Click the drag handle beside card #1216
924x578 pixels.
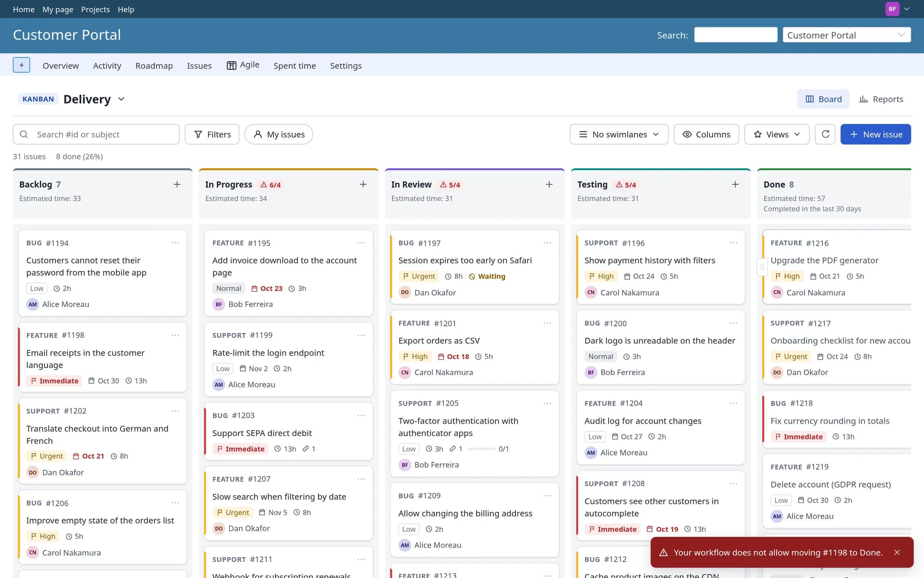[x=762, y=267]
